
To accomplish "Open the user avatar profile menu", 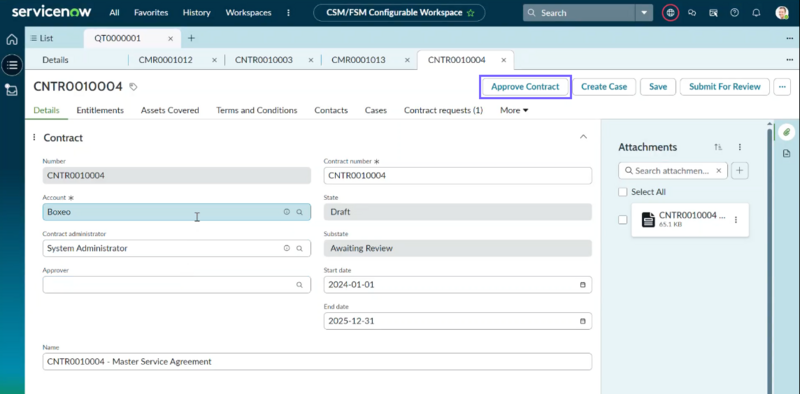I will [x=782, y=13].
